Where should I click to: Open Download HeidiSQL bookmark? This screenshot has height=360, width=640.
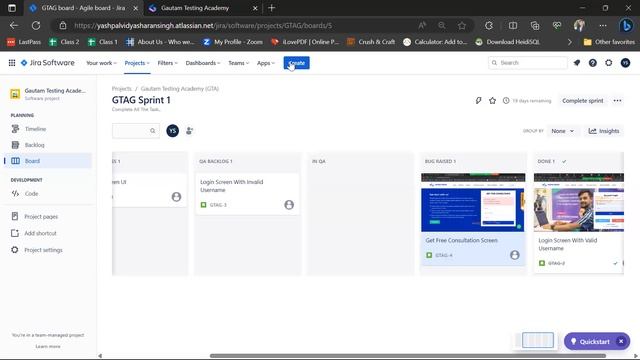[507, 42]
